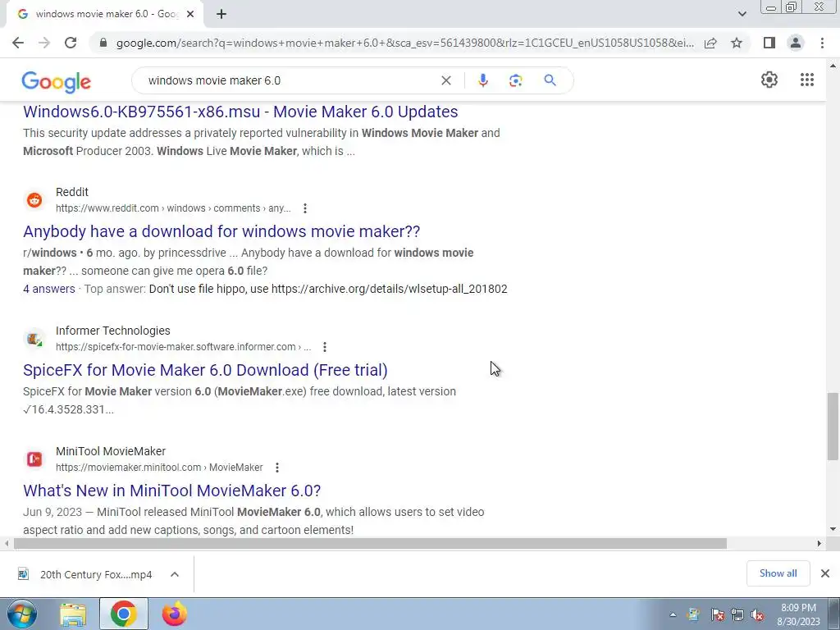The image size is (840, 630).
Task: Clear the search query text
Action: click(x=445, y=80)
